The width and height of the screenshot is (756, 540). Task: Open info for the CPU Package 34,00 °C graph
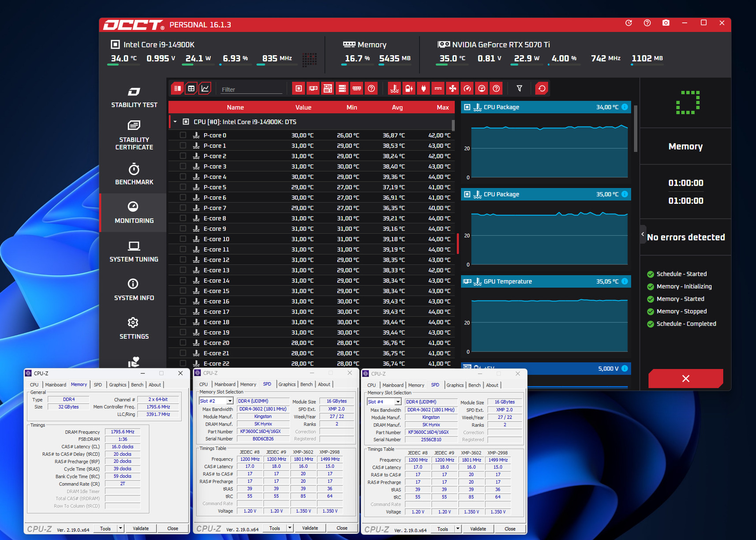625,107
